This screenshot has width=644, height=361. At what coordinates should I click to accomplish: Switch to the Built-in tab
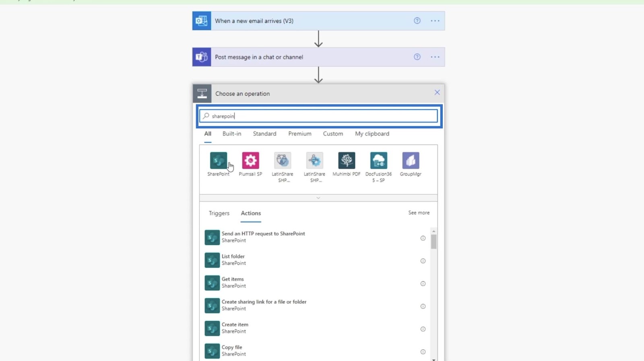click(x=232, y=134)
